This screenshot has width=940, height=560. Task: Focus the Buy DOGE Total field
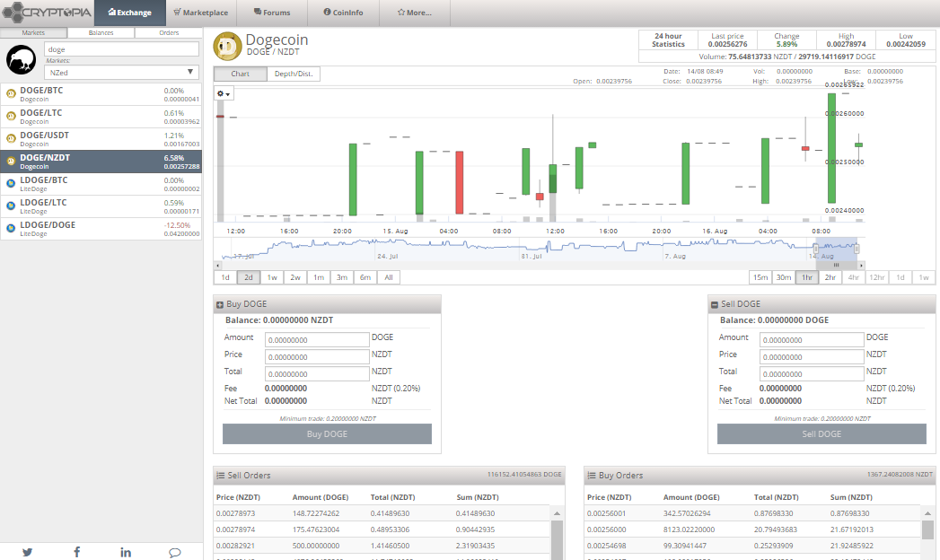point(317,373)
